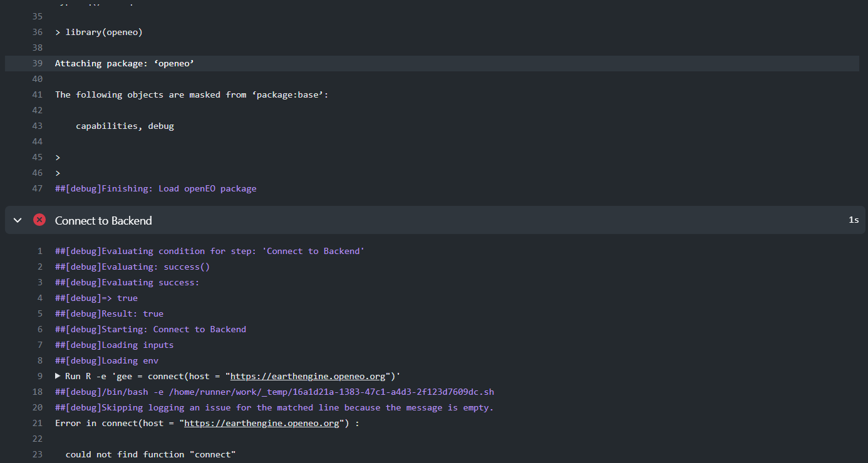
Task: Select the 'Connect to Backend' step title
Action: [103, 220]
